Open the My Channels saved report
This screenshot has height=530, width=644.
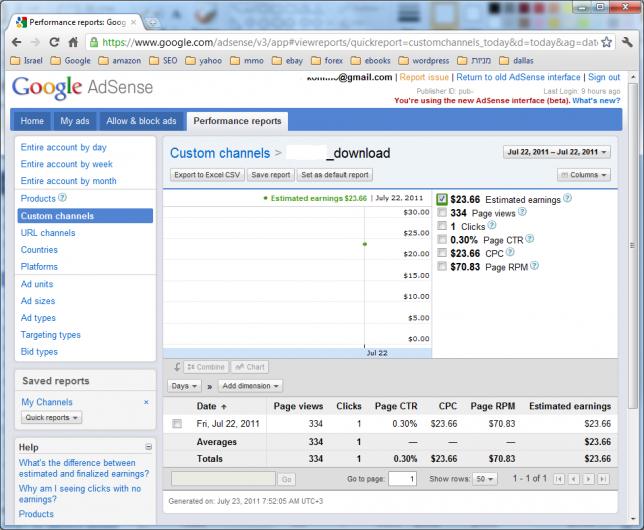(x=47, y=402)
